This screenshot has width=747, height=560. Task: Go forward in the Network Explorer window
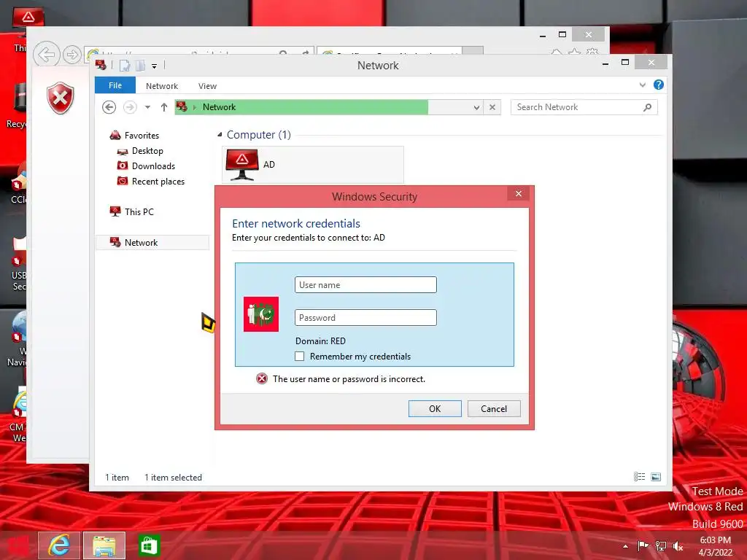point(130,107)
